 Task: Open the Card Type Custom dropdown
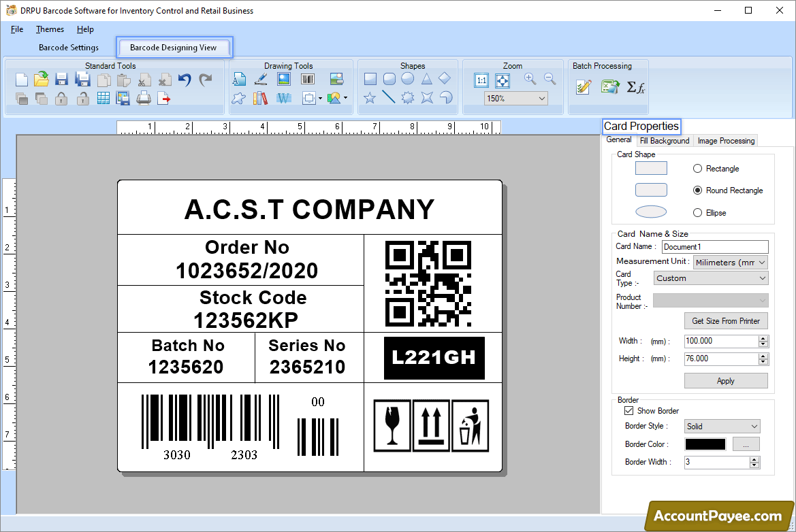(711, 278)
